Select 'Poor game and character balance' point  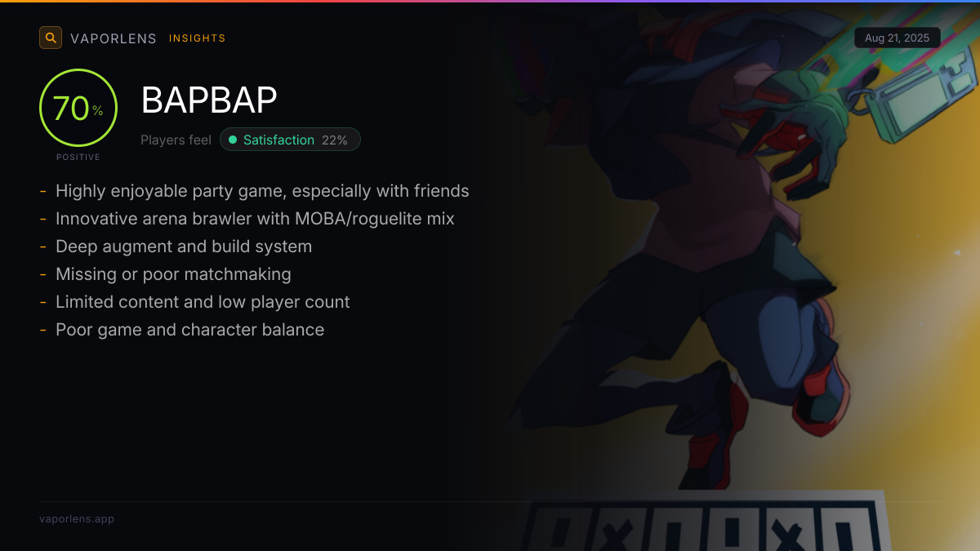click(x=189, y=330)
